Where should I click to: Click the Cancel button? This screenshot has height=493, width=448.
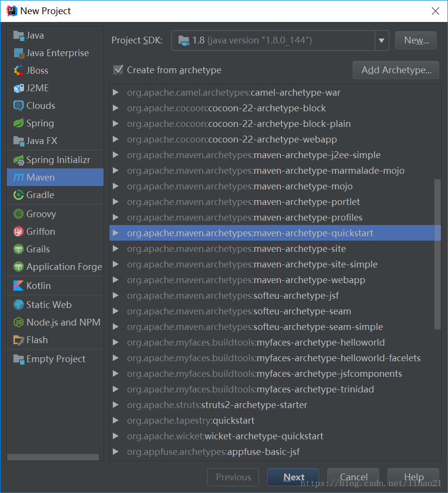(353, 477)
